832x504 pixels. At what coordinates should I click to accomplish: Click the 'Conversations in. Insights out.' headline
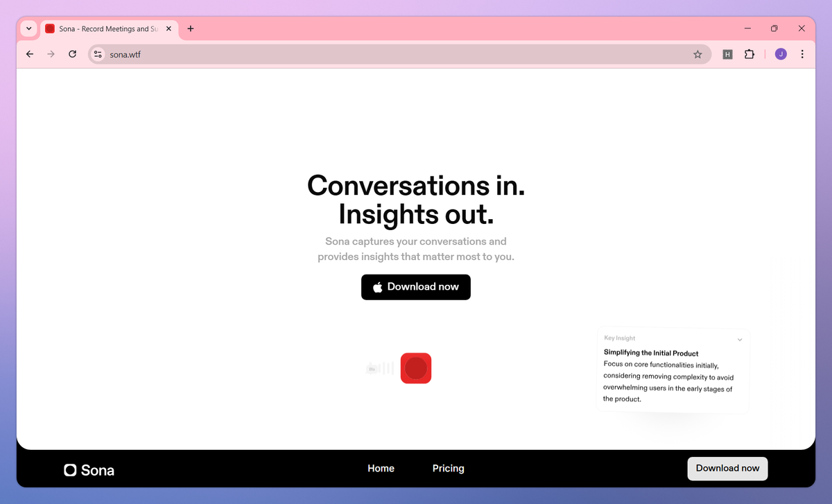click(x=416, y=200)
